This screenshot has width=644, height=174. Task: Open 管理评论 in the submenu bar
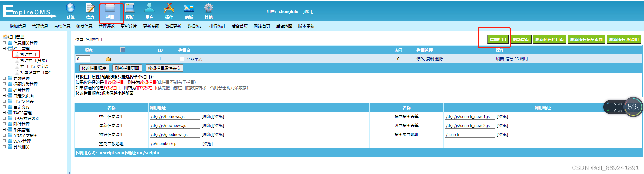coord(107,26)
